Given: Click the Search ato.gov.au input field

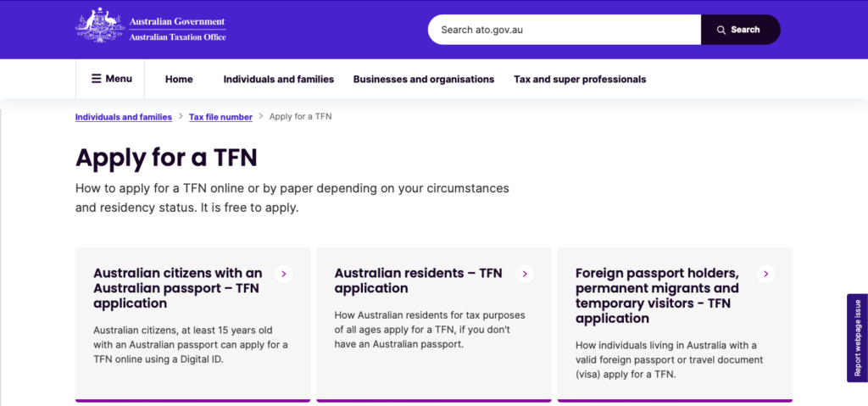Looking at the screenshot, I should point(564,30).
